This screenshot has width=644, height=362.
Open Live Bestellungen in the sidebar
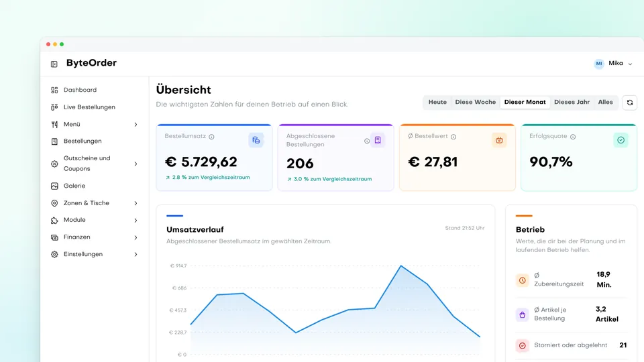coord(89,107)
